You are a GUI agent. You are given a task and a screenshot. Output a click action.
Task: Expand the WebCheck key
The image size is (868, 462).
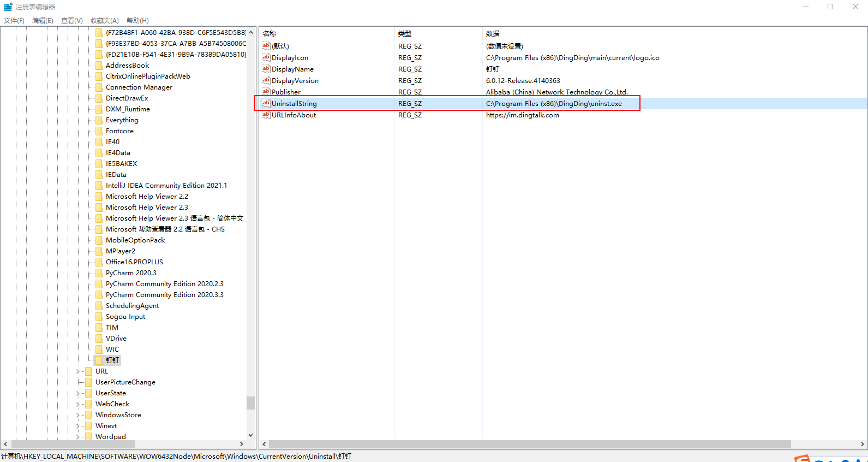[x=77, y=404]
